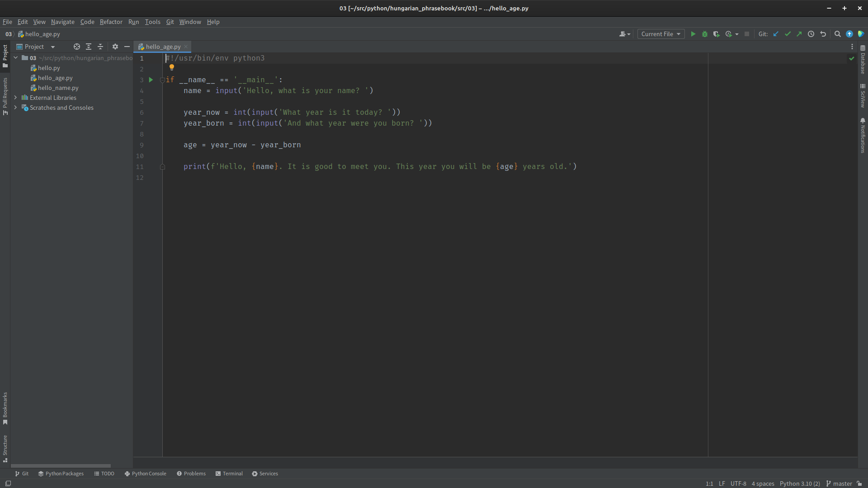The height and width of the screenshot is (488, 868).
Task: Expand the External Libraries node
Action: pyautogui.click(x=16, y=98)
